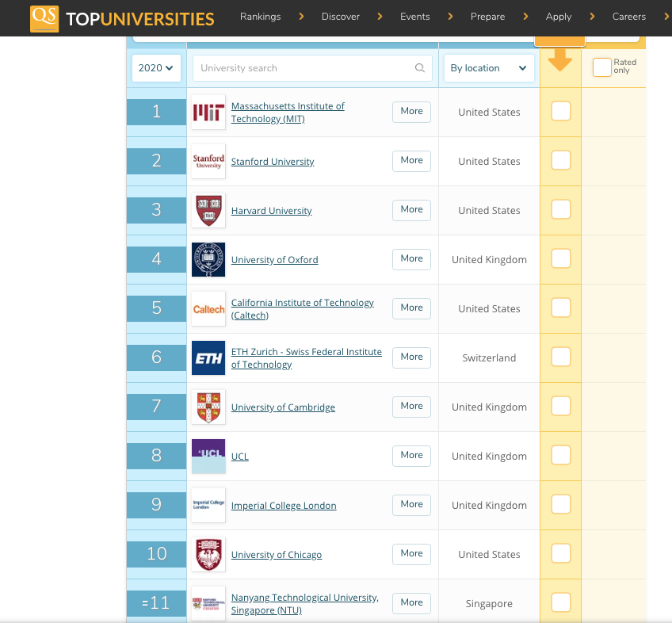This screenshot has width=672, height=623.
Task: Select the Imperial College London checkbox
Action: (560, 504)
